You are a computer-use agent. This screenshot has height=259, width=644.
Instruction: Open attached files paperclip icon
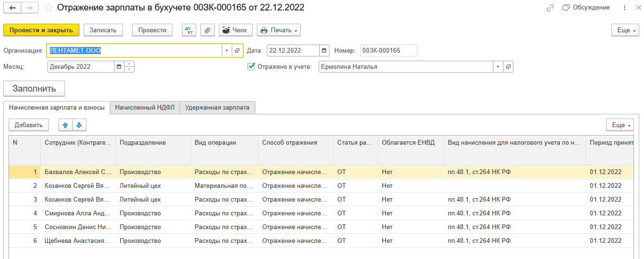point(207,30)
